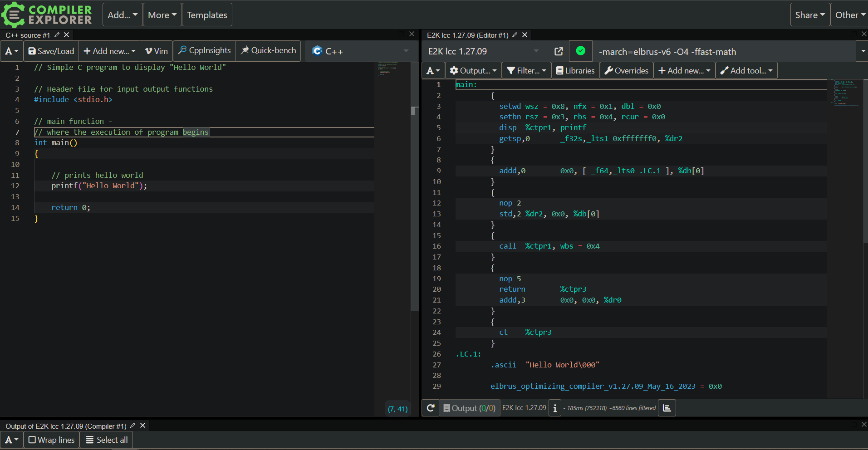
Task: Click the Save/Load button
Action: pos(51,51)
